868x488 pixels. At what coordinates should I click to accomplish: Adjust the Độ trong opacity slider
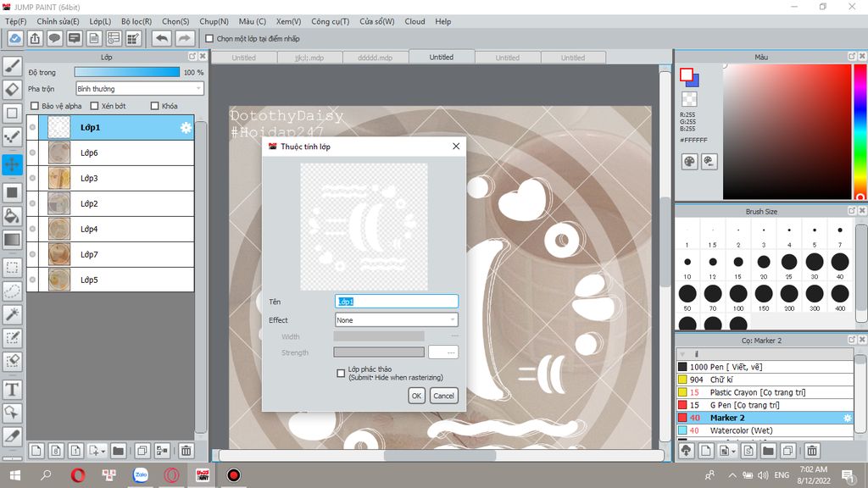(x=127, y=73)
